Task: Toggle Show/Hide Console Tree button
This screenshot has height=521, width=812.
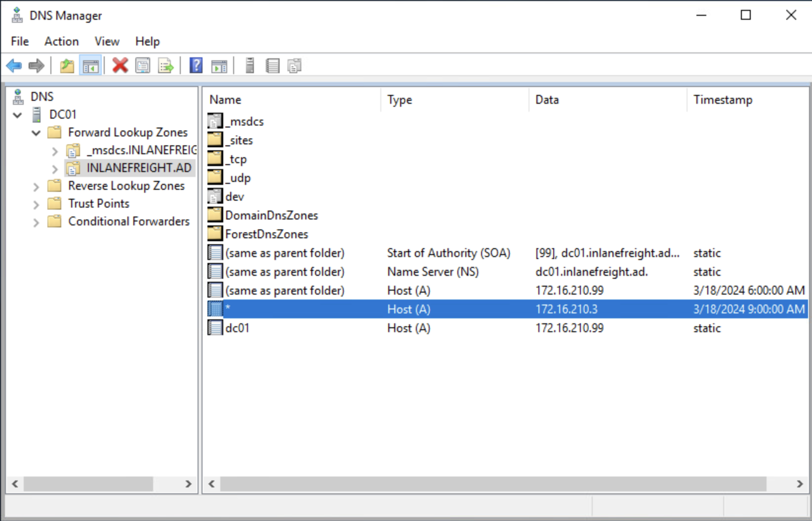Action: (x=90, y=65)
